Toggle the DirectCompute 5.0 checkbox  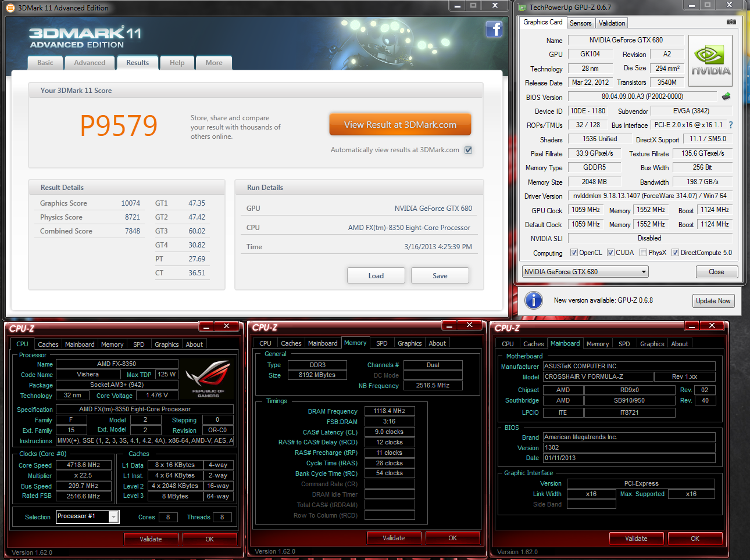click(x=675, y=253)
